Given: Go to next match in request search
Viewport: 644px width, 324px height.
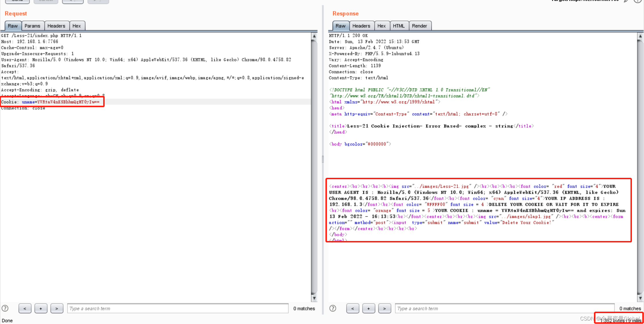Looking at the screenshot, I should [x=57, y=308].
